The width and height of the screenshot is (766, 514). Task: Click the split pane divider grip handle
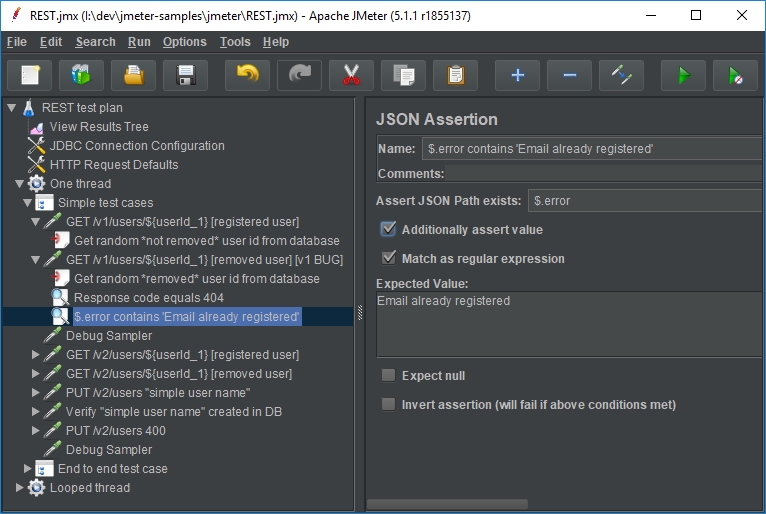(360, 313)
